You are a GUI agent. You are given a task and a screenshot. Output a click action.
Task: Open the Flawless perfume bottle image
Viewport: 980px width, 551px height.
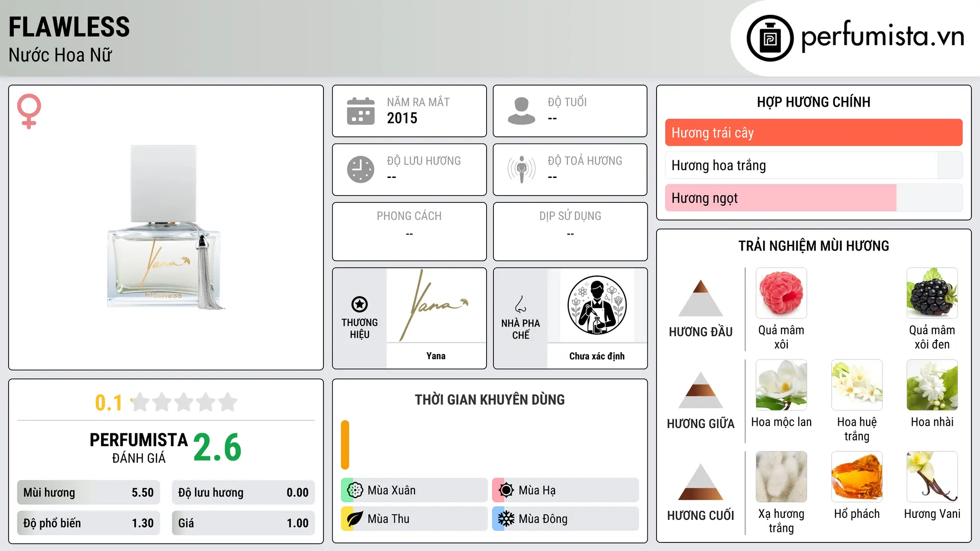coord(166,227)
